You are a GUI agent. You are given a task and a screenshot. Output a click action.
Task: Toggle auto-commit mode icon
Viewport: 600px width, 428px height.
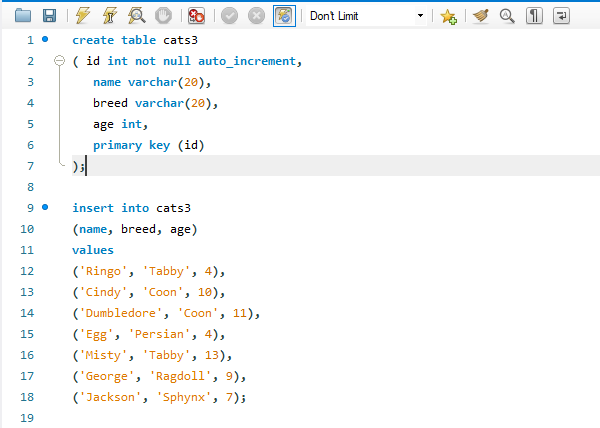(x=284, y=16)
